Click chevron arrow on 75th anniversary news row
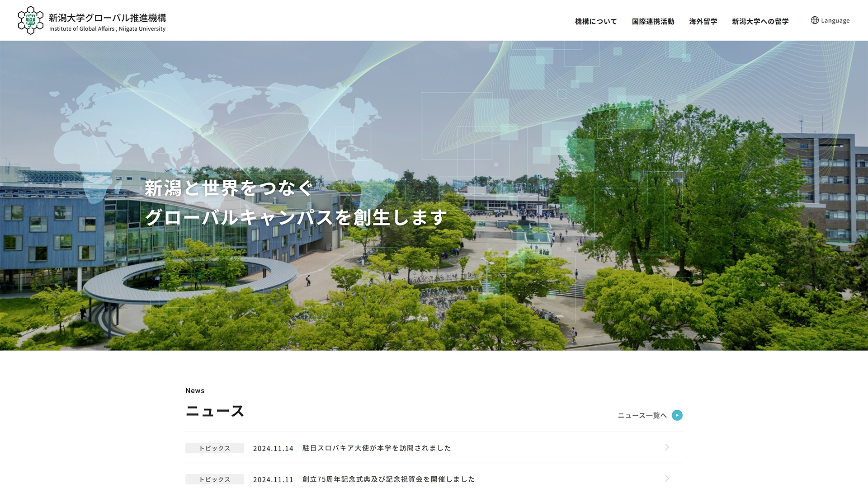The image size is (868, 488). (667, 479)
